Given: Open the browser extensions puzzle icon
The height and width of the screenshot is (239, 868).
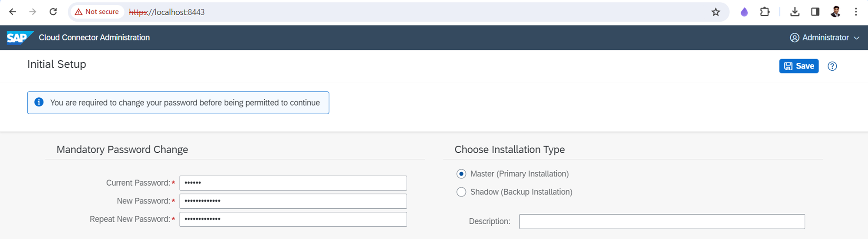Looking at the screenshot, I should pos(765,12).
